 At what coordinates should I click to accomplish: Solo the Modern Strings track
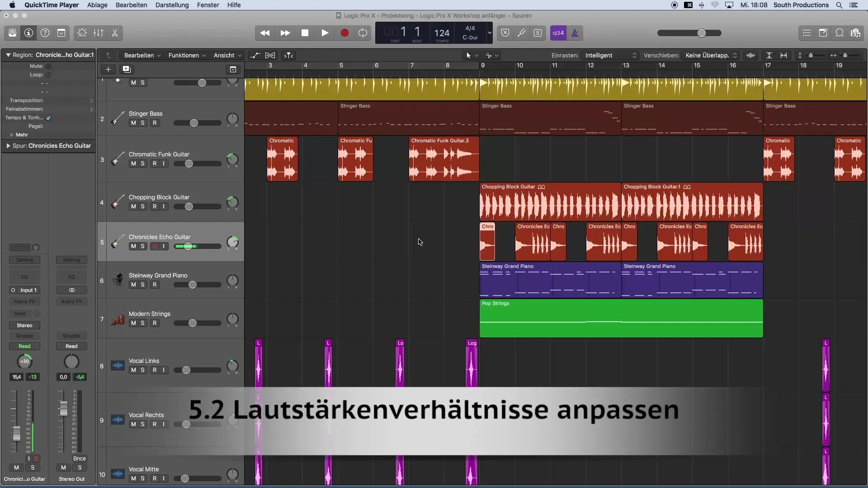pyautogui.click(x=143, y=323)
